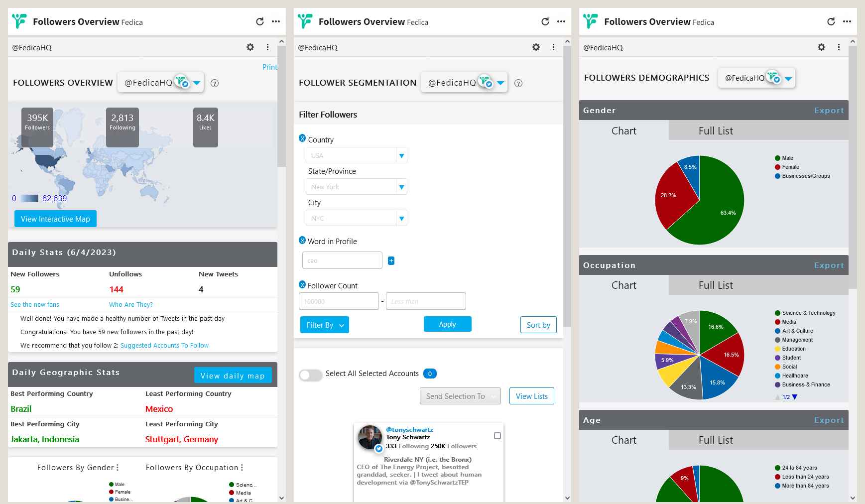The width and height of the screenshot is (865, 504).
Task: Refresh the first Followers Overview panel
Action: (x=259, y=21)
